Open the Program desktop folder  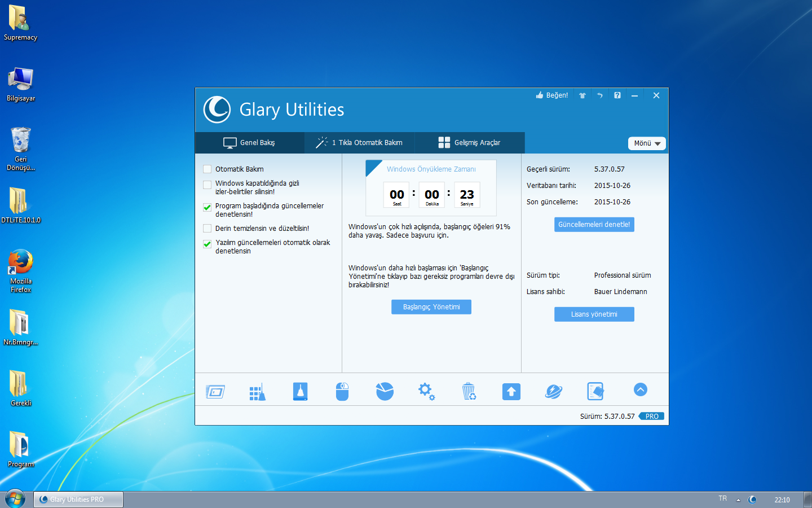click(21, 449)
